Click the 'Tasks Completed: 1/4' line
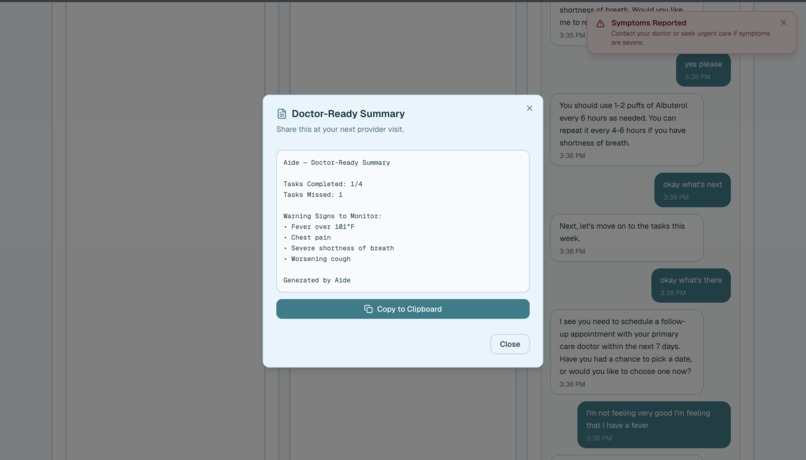806x460 pixels. coord(322,184)
